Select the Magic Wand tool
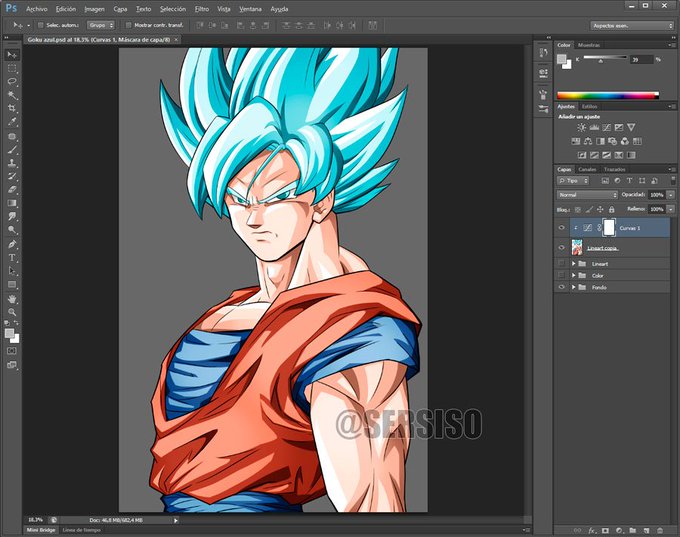The height and width of the screenshot is (537, 680). coord(12,95)
